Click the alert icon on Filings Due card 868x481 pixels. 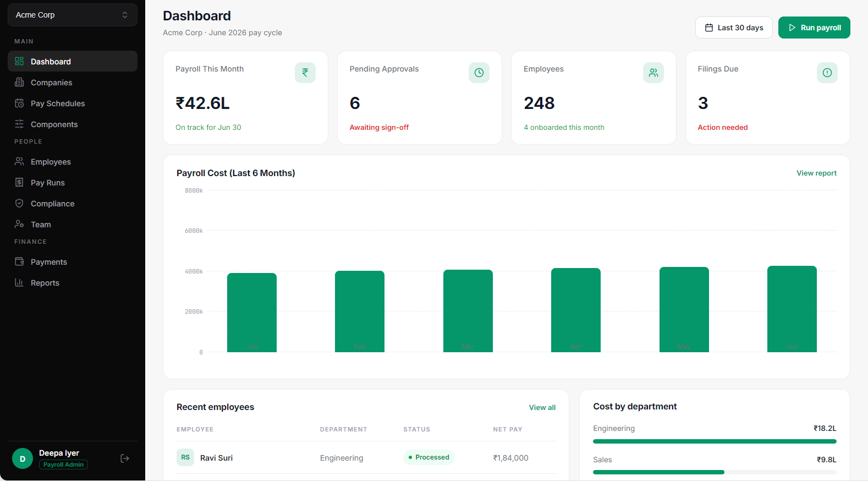click(827, 73)
